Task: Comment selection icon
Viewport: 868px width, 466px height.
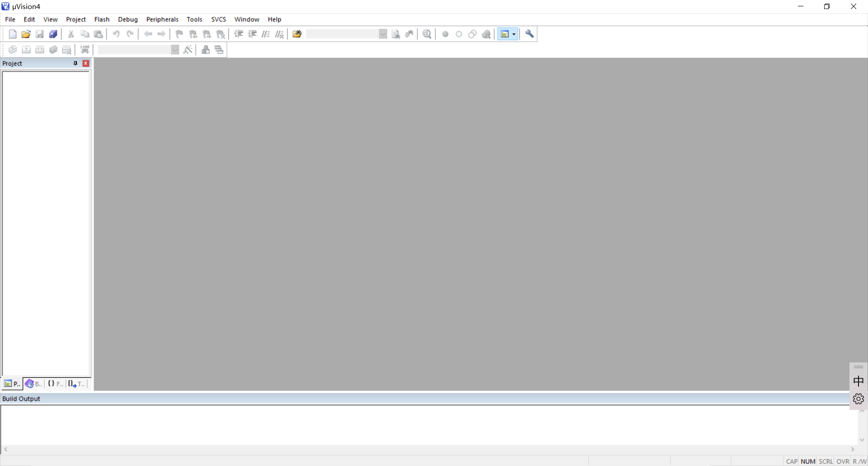Action: pyautogui.click(x=266, y=34)
